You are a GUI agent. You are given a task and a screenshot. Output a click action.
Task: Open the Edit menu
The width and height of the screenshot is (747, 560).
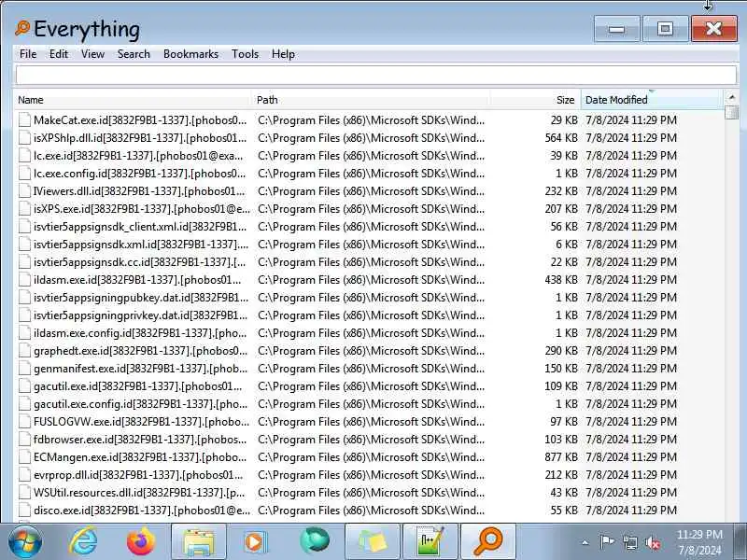point(59,54)
